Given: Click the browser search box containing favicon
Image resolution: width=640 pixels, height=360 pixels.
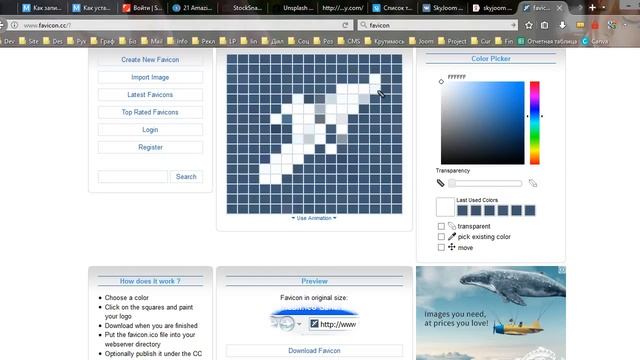Looking at the screenshot, I should [438, 25].
